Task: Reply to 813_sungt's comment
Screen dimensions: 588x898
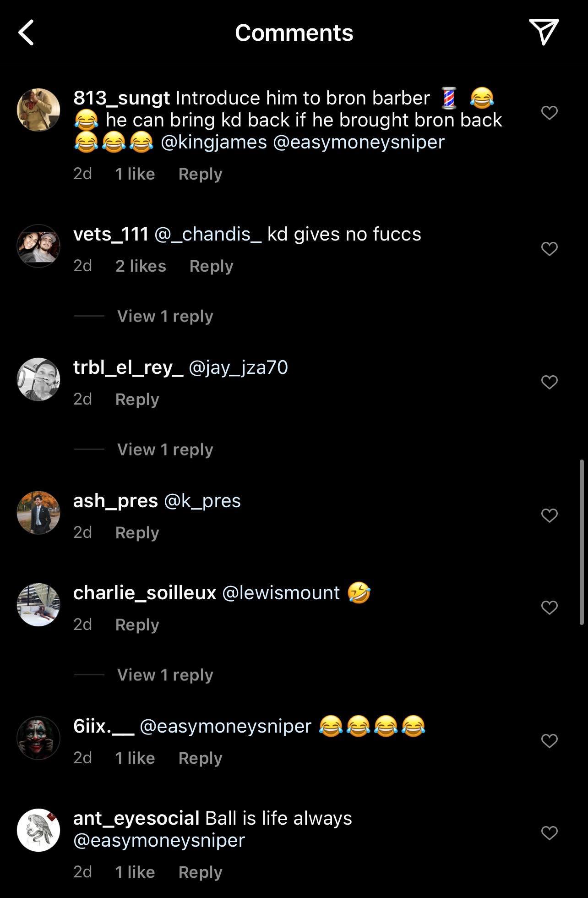Action: (x=200, y=174)
